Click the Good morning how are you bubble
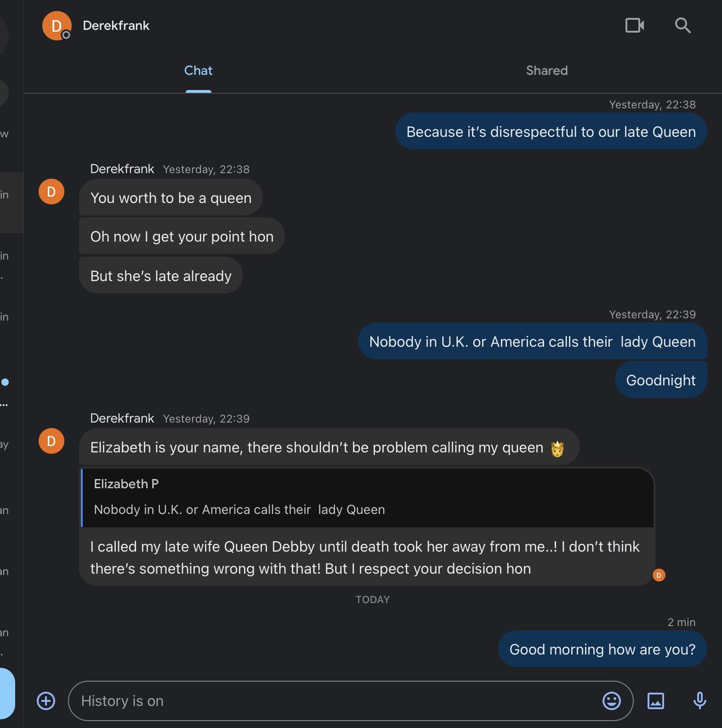 [x=602, y=649]
